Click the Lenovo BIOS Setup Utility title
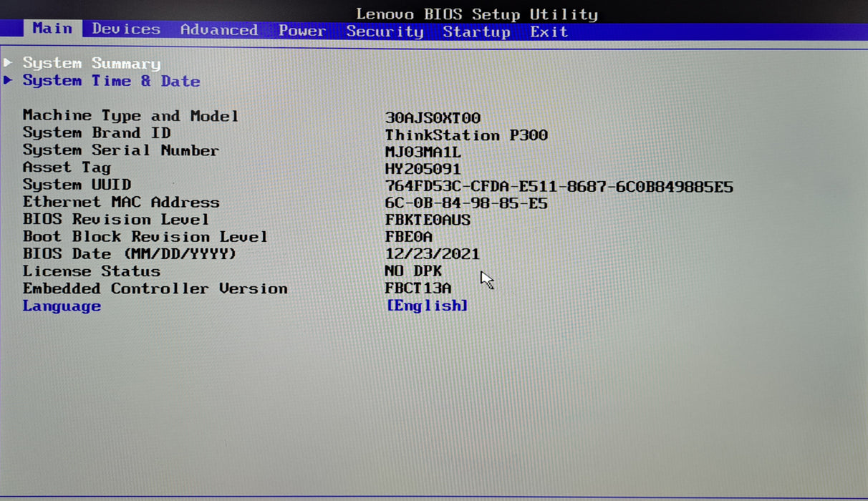Image resolution: width=868 pixels, height=501 pixels. click(x=477, y=14)
